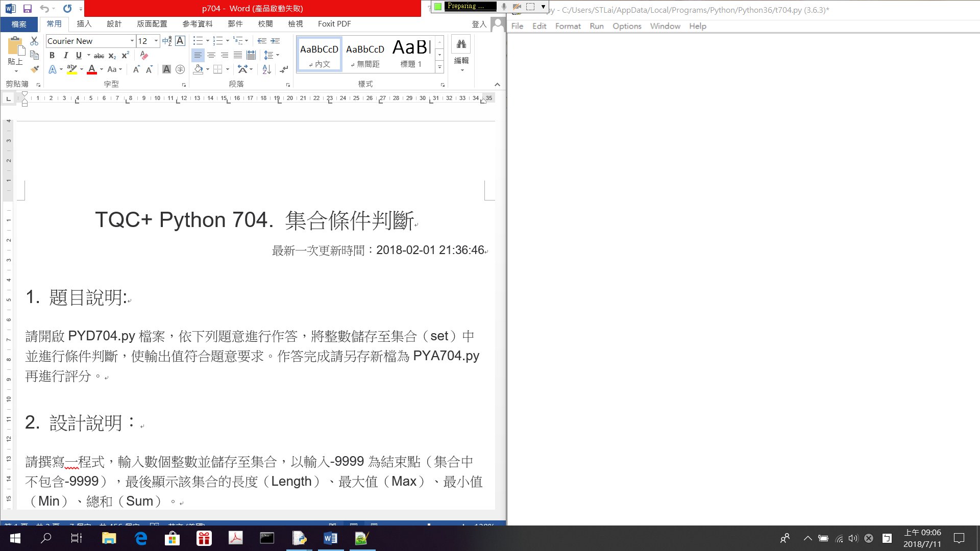Click the recorder webcam icon
The image size is (980, 551).
pos(517,6)
